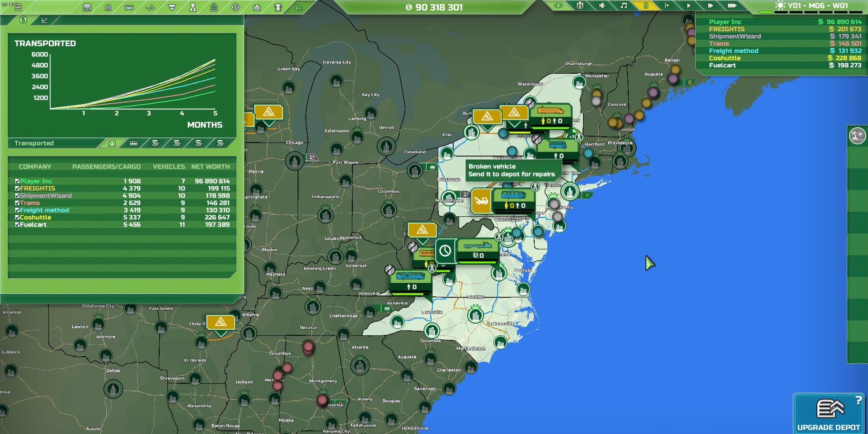This screenshot has width=868, height=434.
Task: Switch to the line graph sub-tab
Action: pyautogui.click(x=45, y=20)
